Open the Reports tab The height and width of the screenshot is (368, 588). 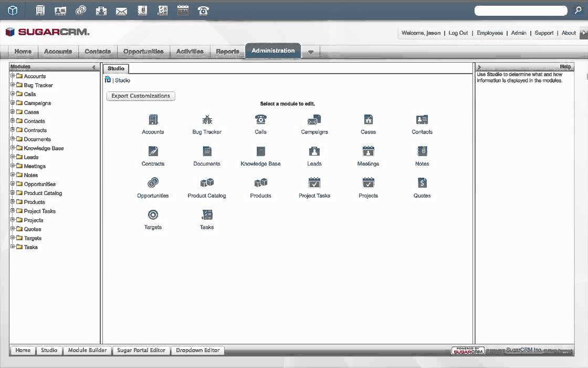(227, 52)
